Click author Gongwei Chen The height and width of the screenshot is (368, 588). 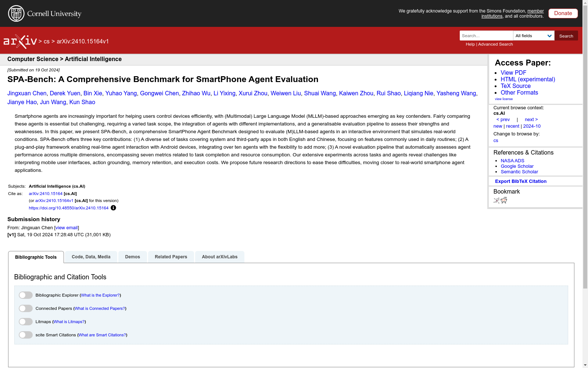[x=159, y=93]
